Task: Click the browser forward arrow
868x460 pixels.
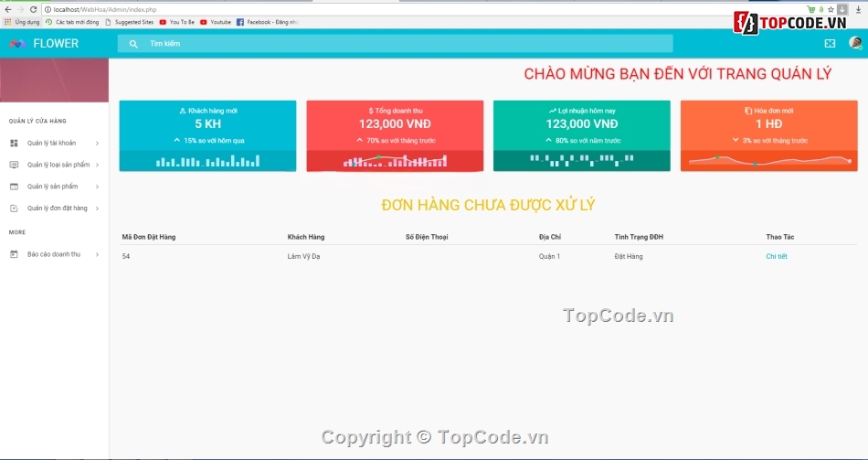Action: [20, 9]
